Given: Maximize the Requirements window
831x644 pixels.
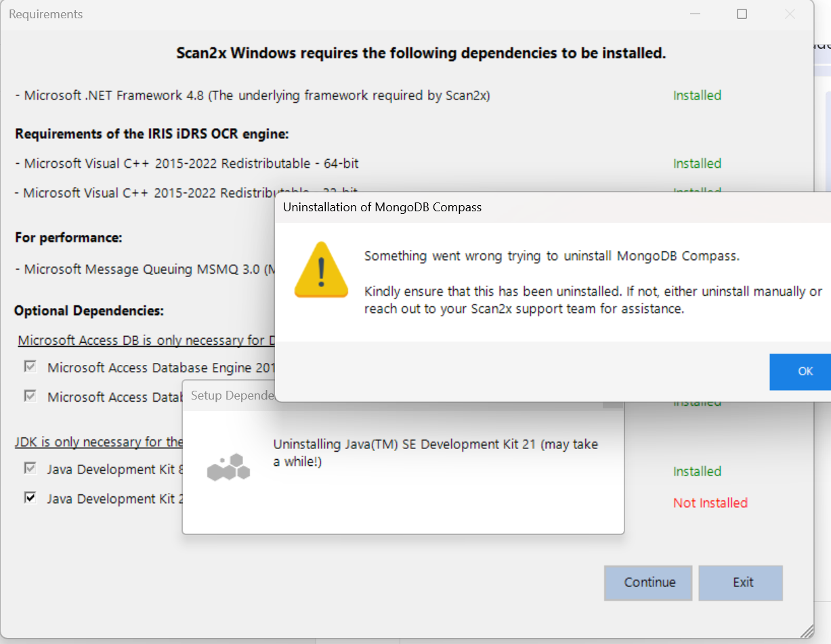Looking at the screenshot, I should [x=742, y=14].
